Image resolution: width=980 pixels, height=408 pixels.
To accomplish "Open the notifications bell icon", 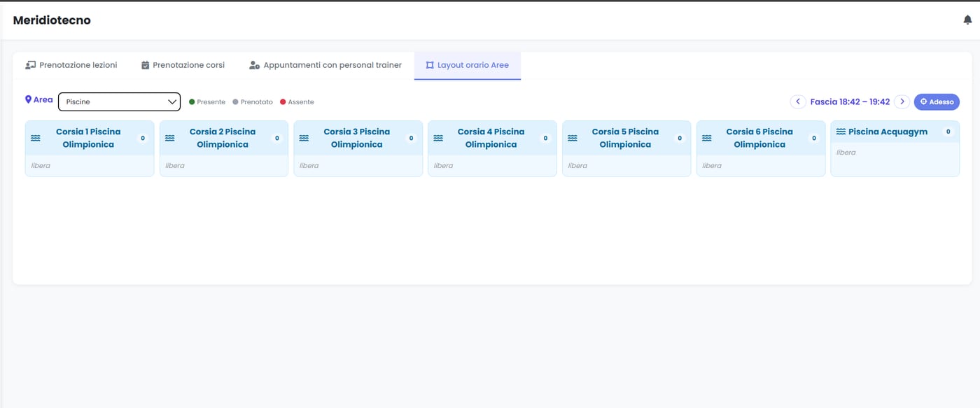I will (967, 20).
